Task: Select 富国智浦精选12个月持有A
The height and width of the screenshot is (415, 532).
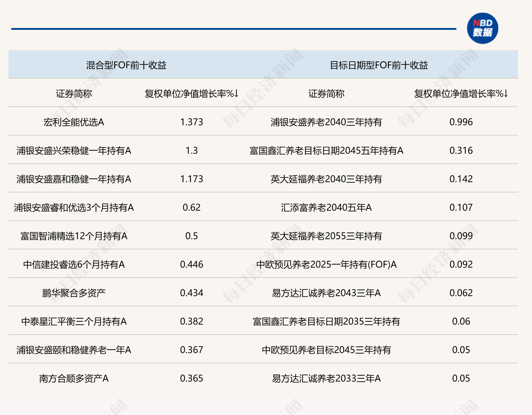Action: pos(74,236)
